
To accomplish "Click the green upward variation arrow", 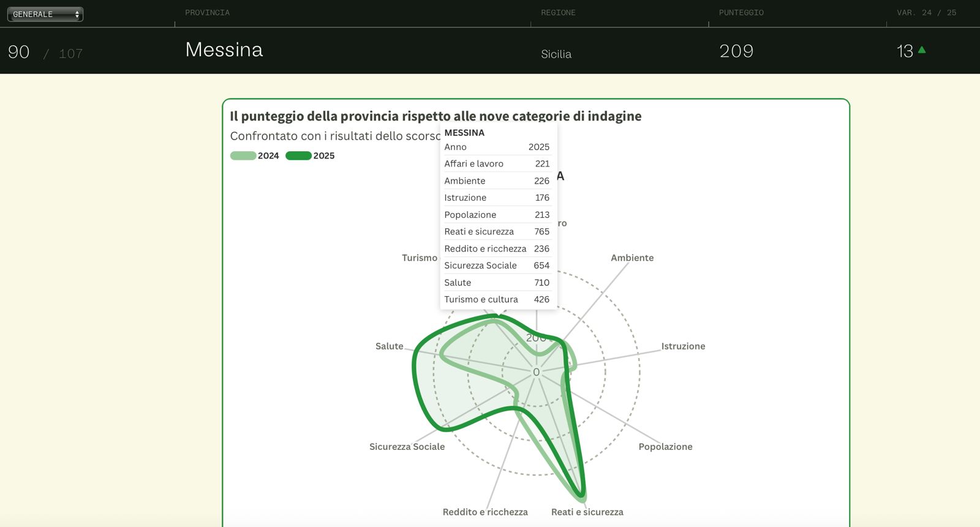I will 922,50.
